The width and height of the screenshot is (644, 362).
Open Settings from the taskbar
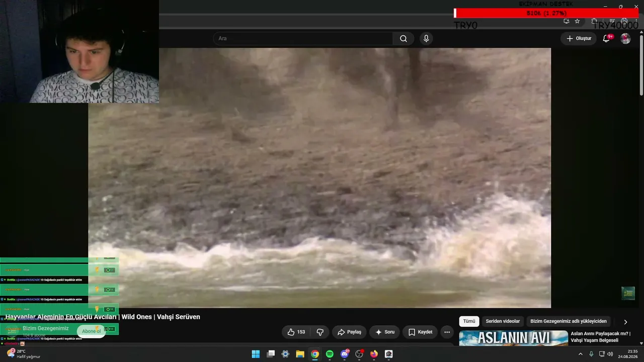tap(285, 354)
